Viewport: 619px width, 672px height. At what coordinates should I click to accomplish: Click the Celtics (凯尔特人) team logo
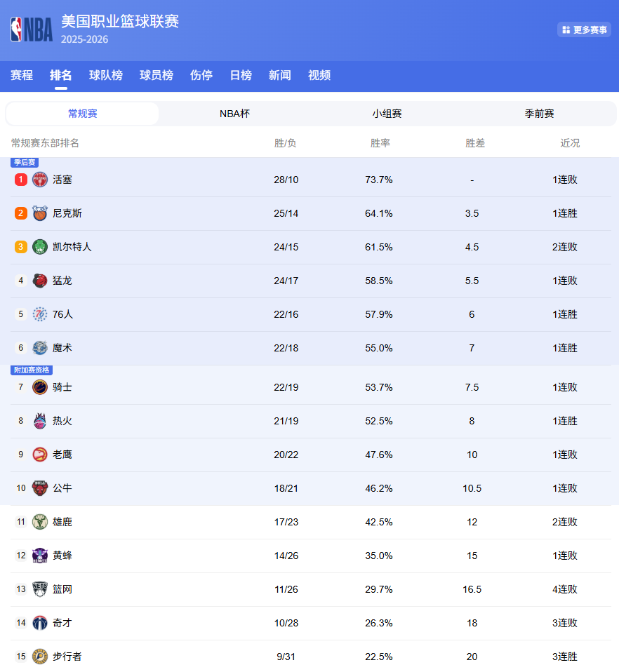pyautogui.click(x=40, y=247)
